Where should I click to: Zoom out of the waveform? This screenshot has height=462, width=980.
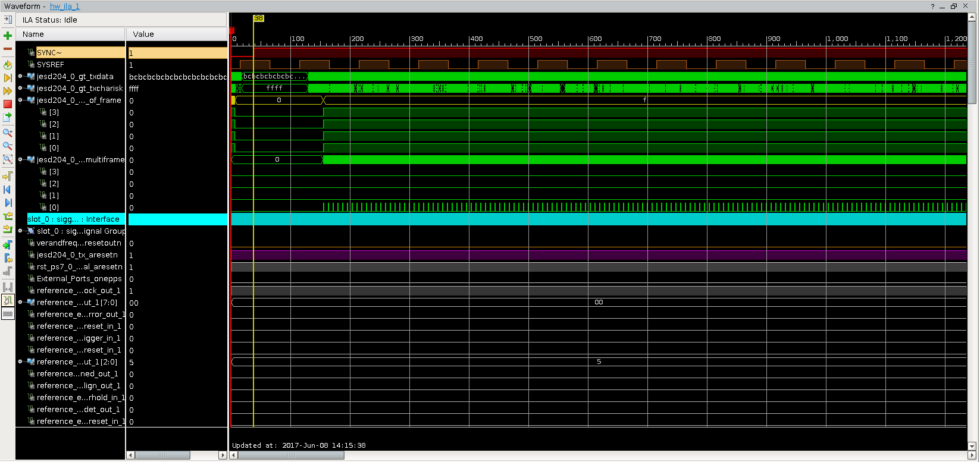click(x=8, y=146)
